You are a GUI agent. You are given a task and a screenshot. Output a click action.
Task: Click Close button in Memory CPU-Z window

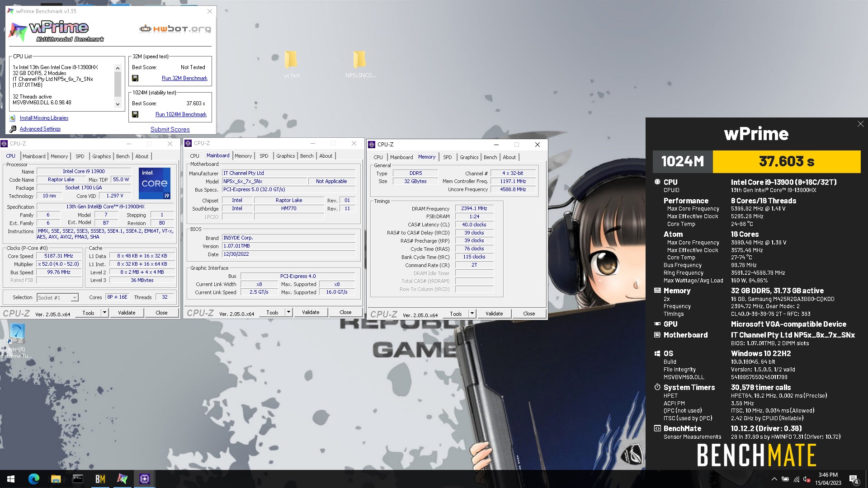click(x=529, y=314)
